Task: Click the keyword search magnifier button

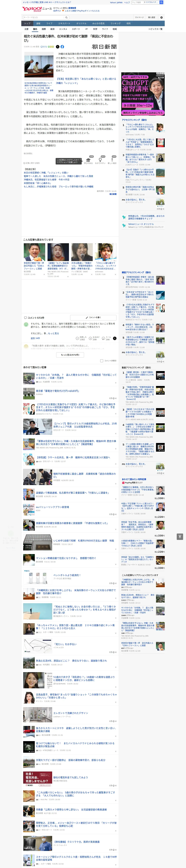Action: pyautogui.click(x=66, y=18)
